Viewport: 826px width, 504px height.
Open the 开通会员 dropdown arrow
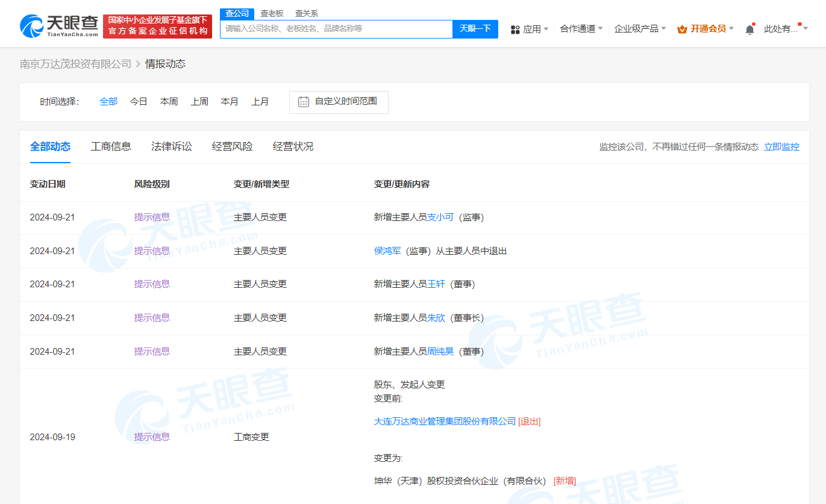pos(732,28)
